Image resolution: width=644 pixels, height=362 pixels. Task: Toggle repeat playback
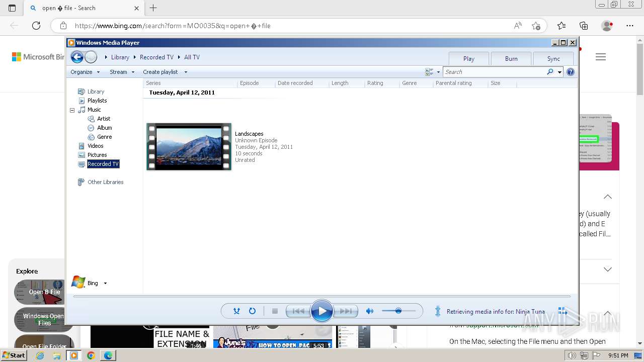252,311
